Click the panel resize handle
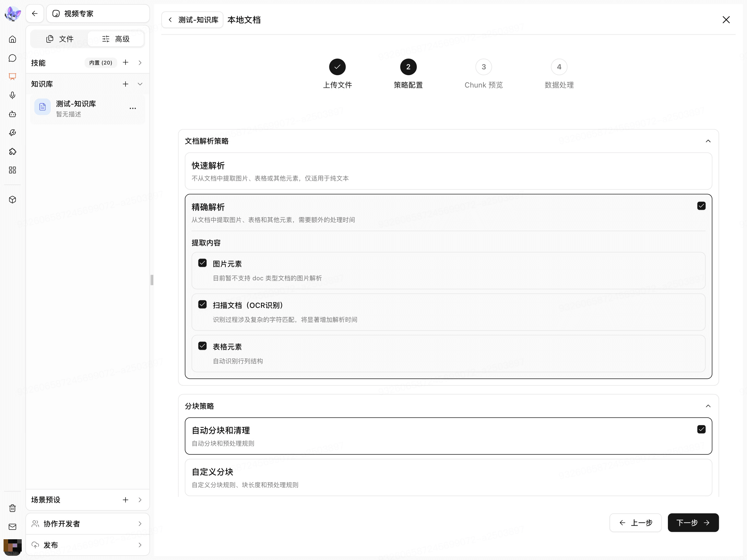The width and height of the screenshot is (747, 560). pos(152,280)
